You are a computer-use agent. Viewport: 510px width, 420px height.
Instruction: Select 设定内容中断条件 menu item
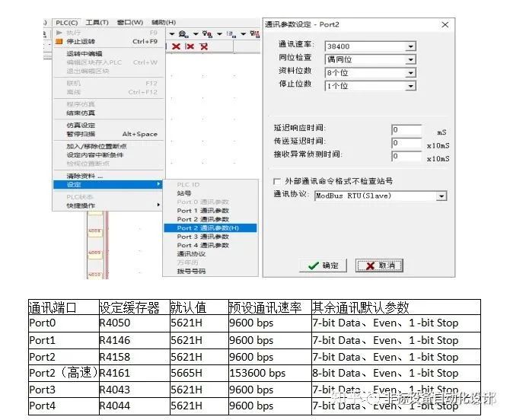pos(108,155)
